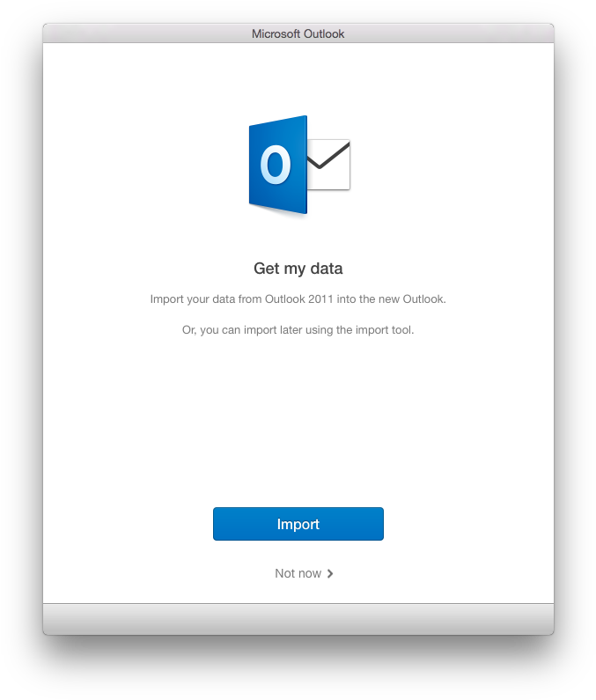
Task: Click the blue Import button
Action: pyautogui.click(x=298, y=524)
